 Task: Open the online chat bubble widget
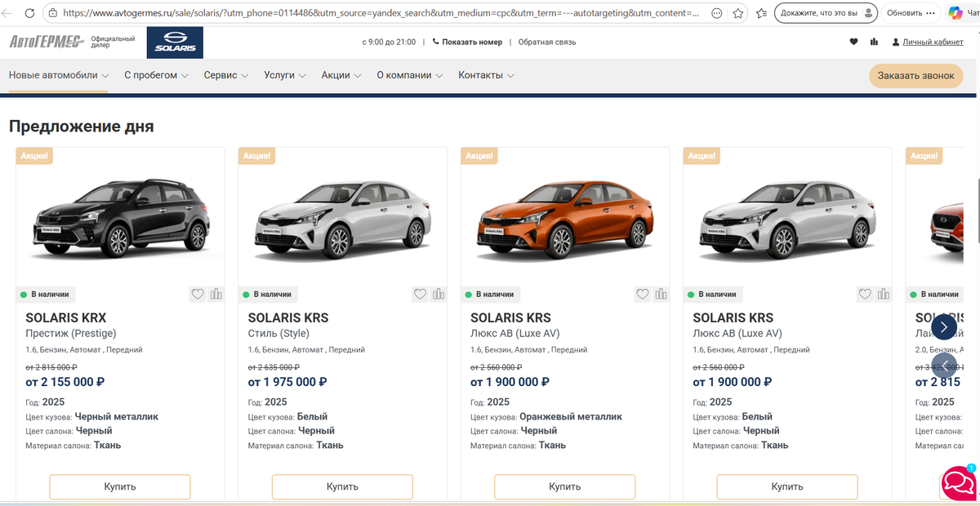coord(958,483)
